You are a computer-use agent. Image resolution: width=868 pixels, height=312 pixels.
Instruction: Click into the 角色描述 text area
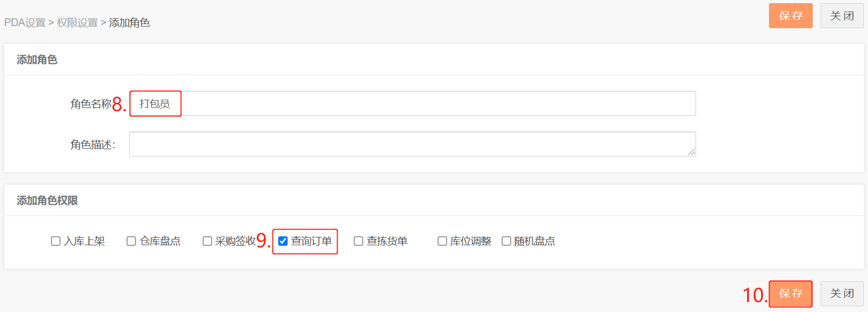(x=412, y=144)
